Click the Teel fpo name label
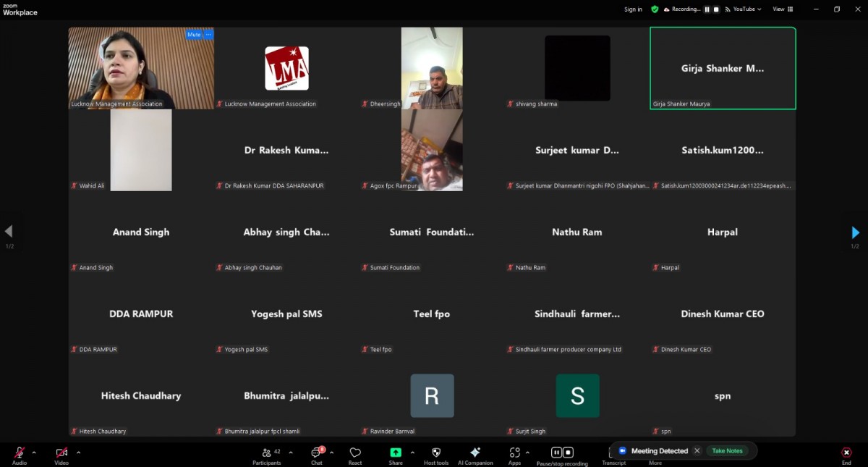 (x=380, y=350)
